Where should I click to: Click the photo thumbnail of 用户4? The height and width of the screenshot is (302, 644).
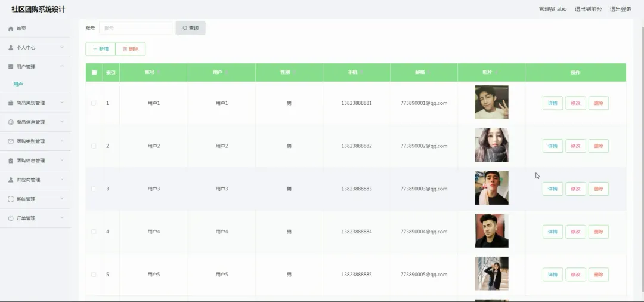pos(491,230)
